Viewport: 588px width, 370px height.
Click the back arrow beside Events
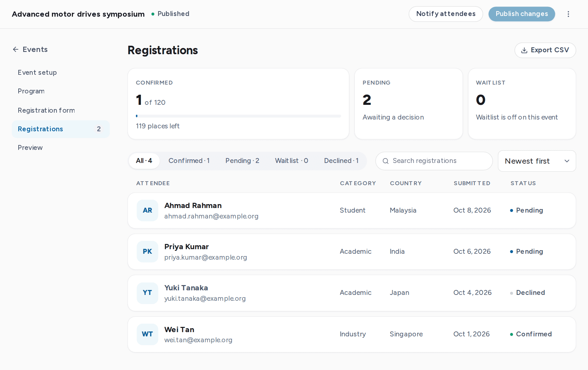(15, 49)
